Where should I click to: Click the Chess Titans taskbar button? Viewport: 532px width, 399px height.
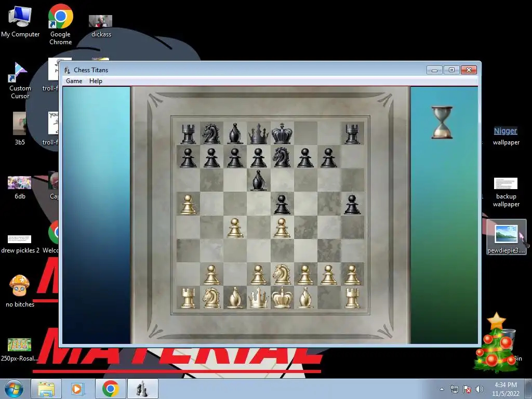click(x=142, y=389)
